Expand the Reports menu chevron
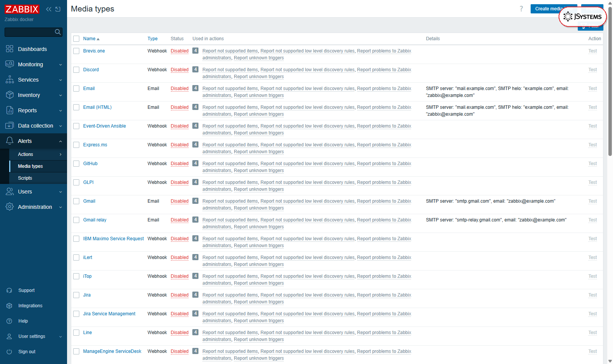The height and width of the screenshot is (364, 613). [x=61, y=111]
